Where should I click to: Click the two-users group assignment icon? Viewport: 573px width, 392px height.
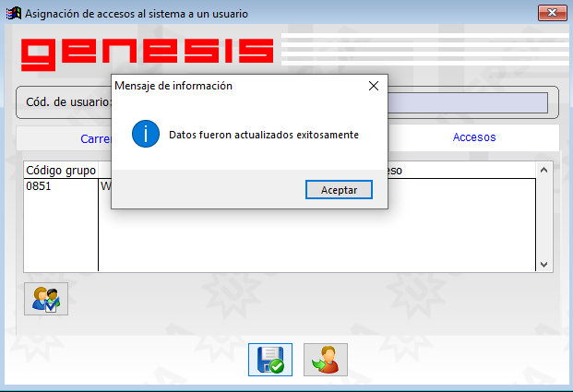pos(46,299)
